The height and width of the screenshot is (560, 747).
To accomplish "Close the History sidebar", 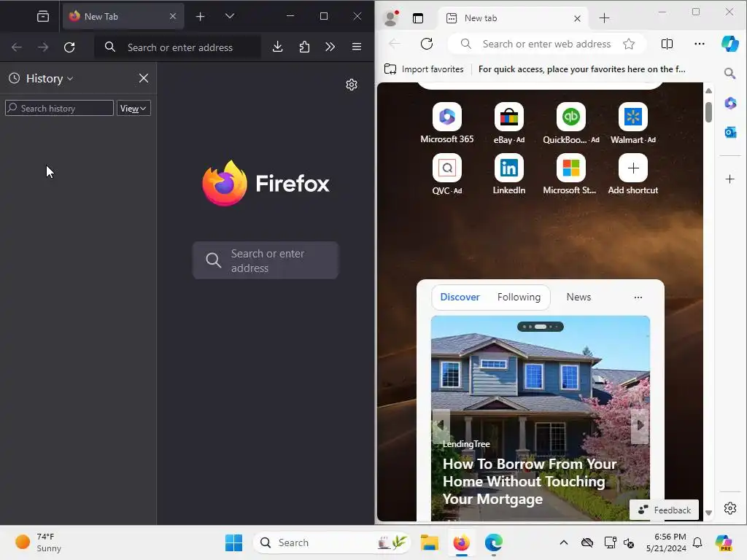I will pos(144,78).
